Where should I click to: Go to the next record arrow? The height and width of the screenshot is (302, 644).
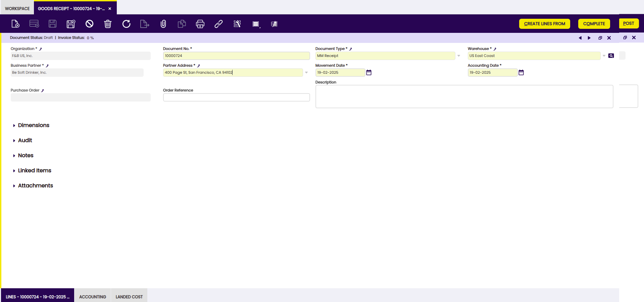(589, 38)
